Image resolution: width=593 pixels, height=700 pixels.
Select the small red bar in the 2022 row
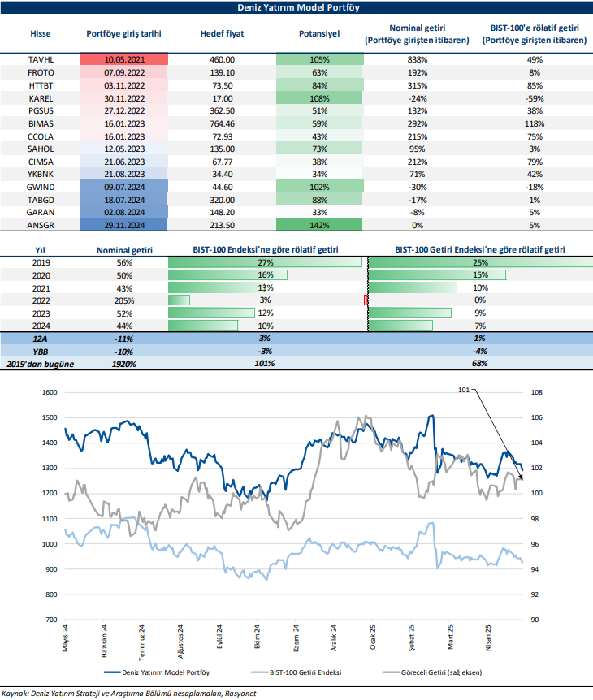366,300
